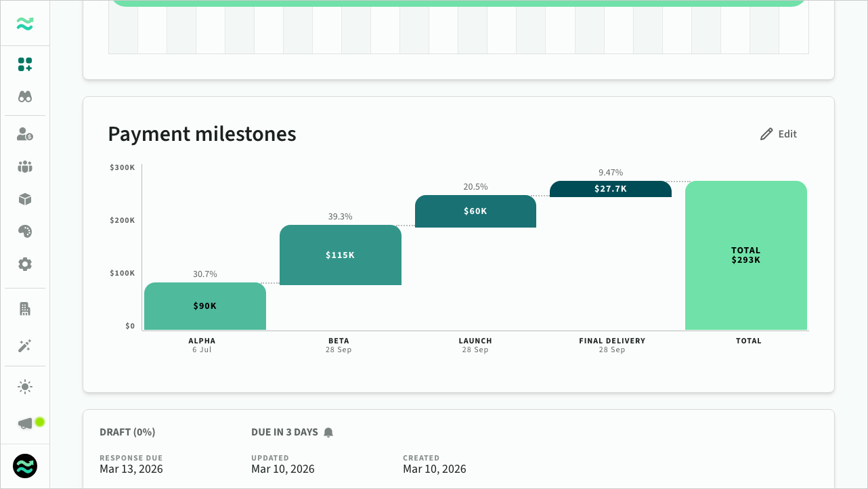Open the building organization icon
Image resolution: width=868 pixels, height=489 pixels.
click(25, 309)
